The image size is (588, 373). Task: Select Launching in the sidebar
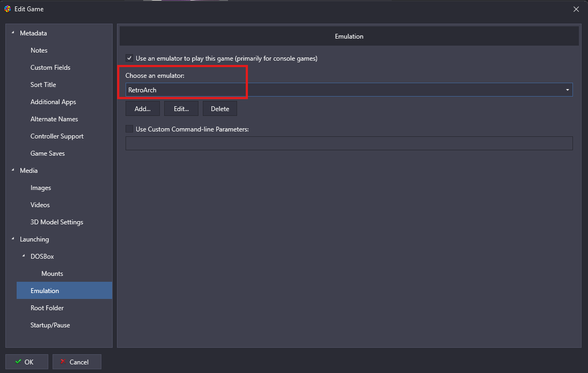(34, 239)
